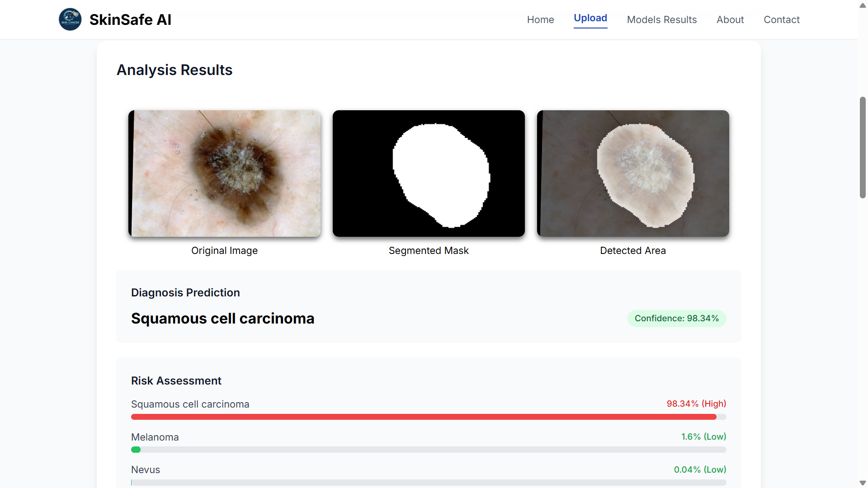868x488 pixels.
Task: Open the Contact page link
Action: [781, 19]
